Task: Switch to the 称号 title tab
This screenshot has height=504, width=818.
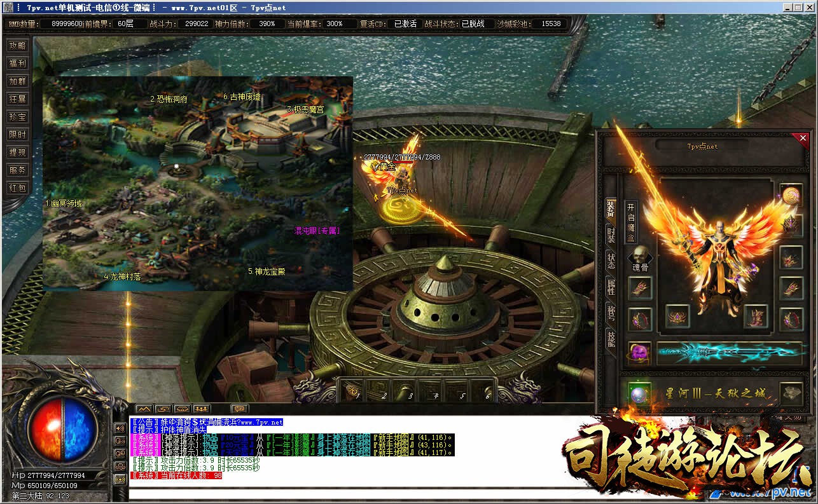Action: pos(611,314)
